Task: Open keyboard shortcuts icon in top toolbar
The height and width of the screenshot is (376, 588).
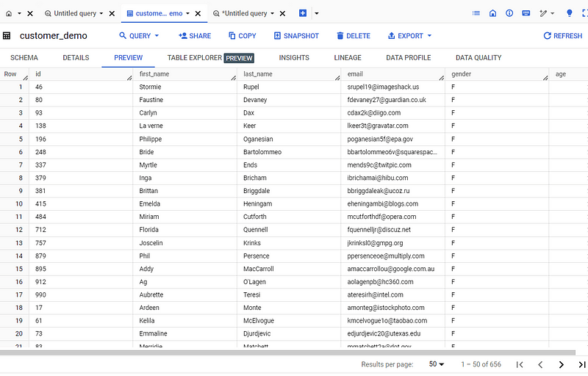Action: tap(526, 13)
